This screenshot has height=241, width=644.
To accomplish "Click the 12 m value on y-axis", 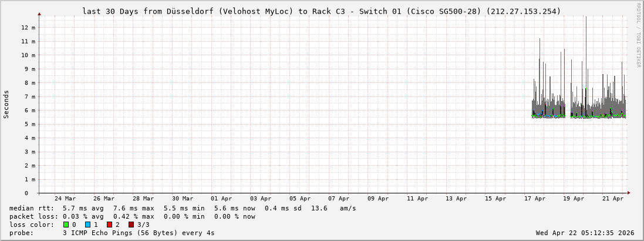I will pyautogui.click(x=29, y=28).
